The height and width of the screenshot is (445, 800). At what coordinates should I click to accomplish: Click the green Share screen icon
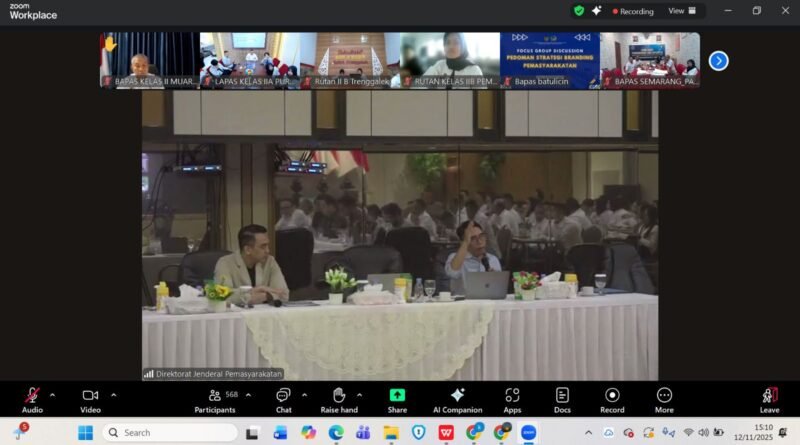point(397,396)
